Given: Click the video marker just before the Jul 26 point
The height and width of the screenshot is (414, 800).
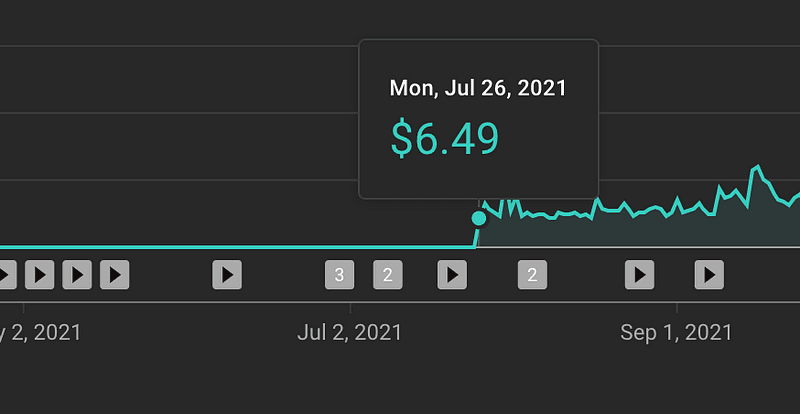Looking at the screenshot, I should 452,275.
